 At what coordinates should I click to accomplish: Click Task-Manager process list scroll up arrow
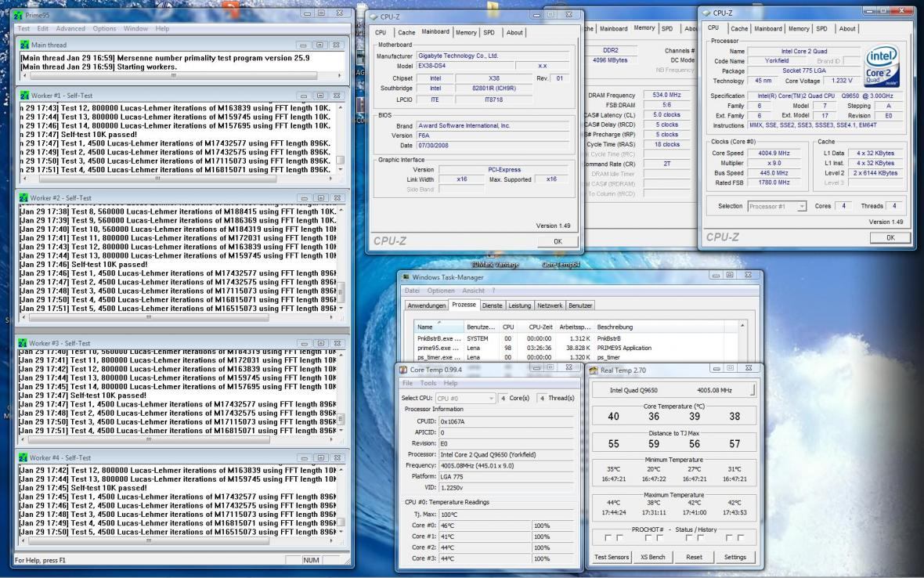[742, 326]
